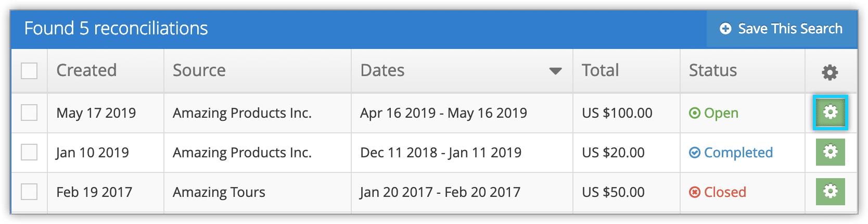868x224 pixels.
Task: Check the May 17 2019 row checkbox
Action: [x=29, y=113]
